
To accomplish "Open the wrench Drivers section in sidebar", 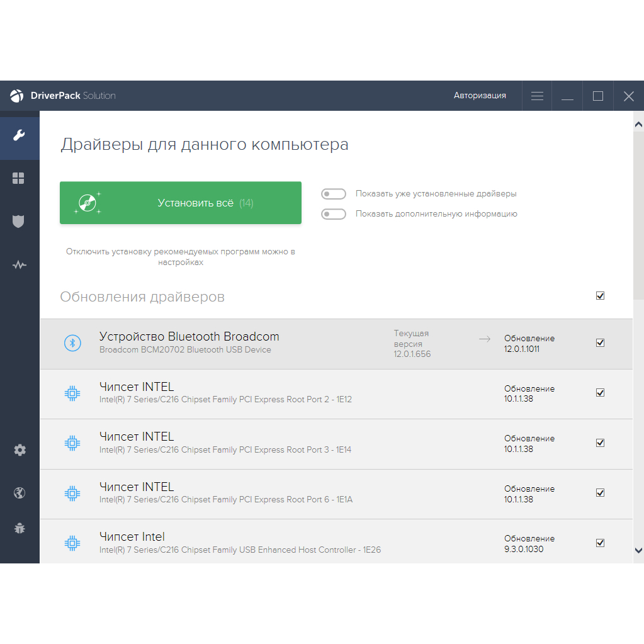I will [19, 136].
